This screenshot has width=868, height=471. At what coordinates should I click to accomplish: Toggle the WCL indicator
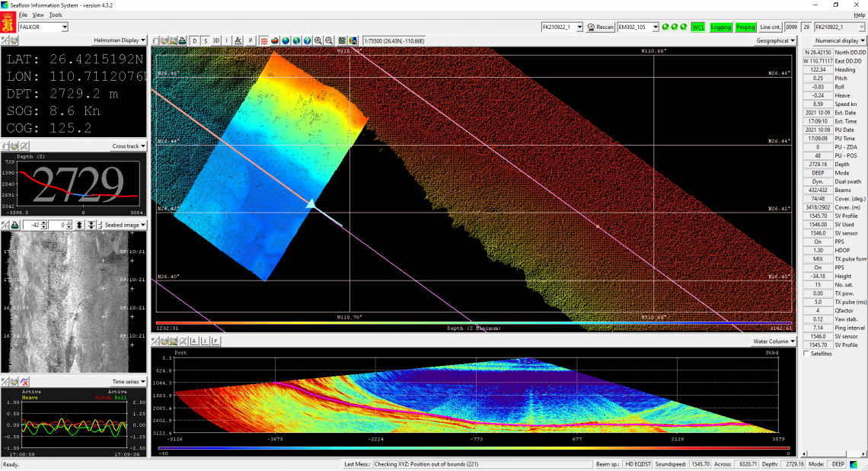pyautogui.click(x=698, y=27)
